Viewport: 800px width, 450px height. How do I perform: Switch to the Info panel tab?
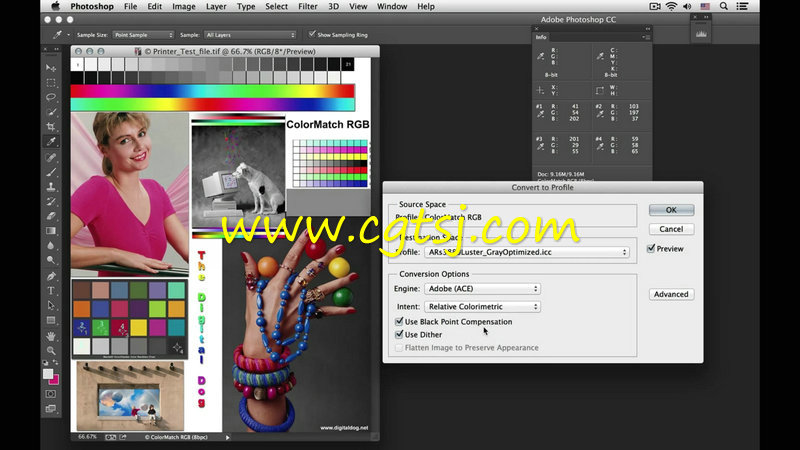541,37
